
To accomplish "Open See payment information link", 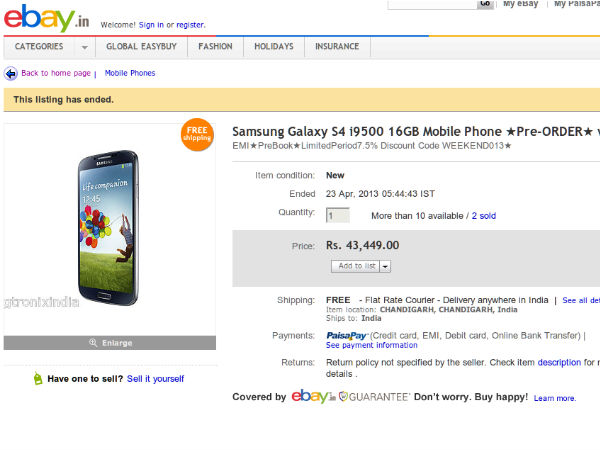I will [372, 345].
